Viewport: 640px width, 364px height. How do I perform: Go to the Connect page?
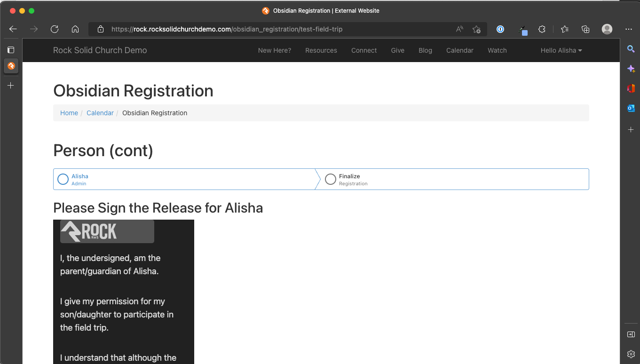pos(364,50)
